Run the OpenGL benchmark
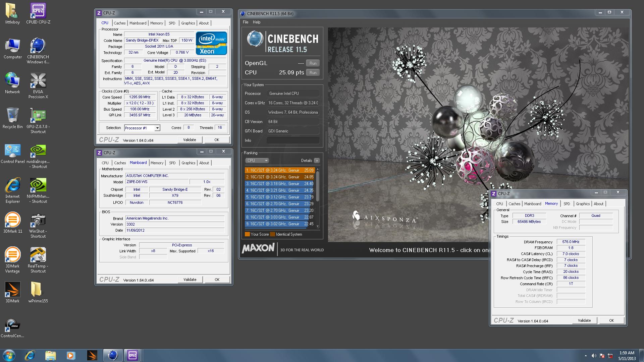The image size is (644, 362). (x=313, y=63)
